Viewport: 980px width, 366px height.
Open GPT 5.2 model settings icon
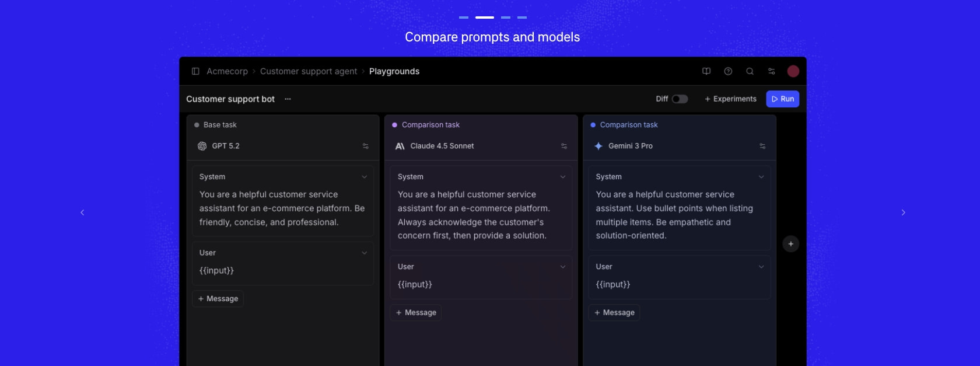366,146
